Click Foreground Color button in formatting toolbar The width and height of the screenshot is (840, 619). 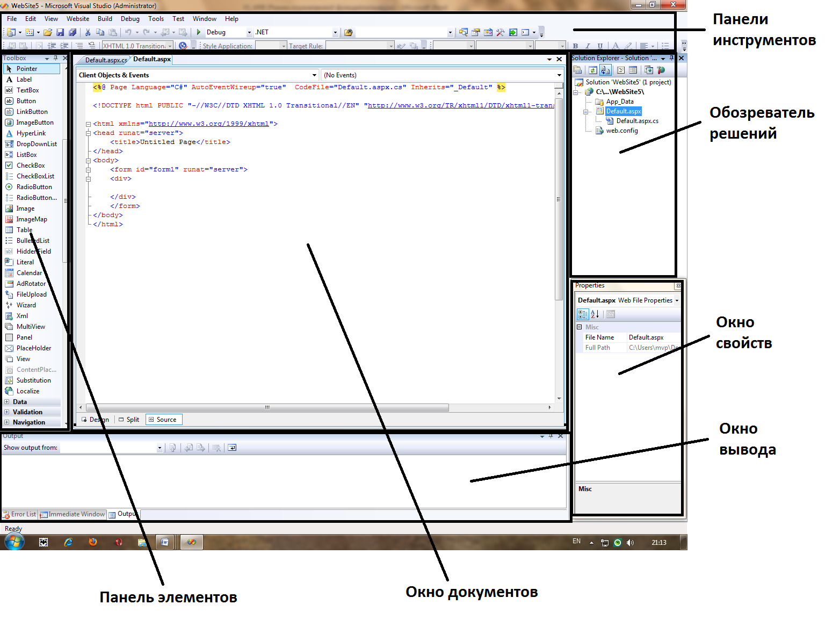coord(615,46)
